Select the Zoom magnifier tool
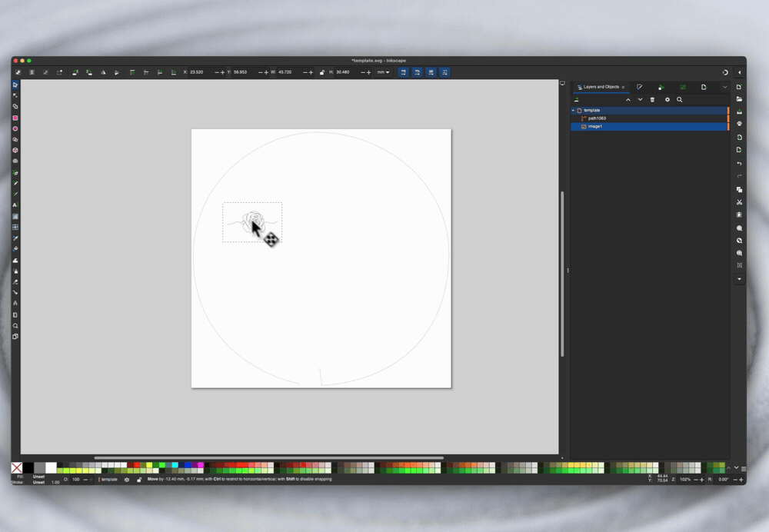 [x=15, y=325]
